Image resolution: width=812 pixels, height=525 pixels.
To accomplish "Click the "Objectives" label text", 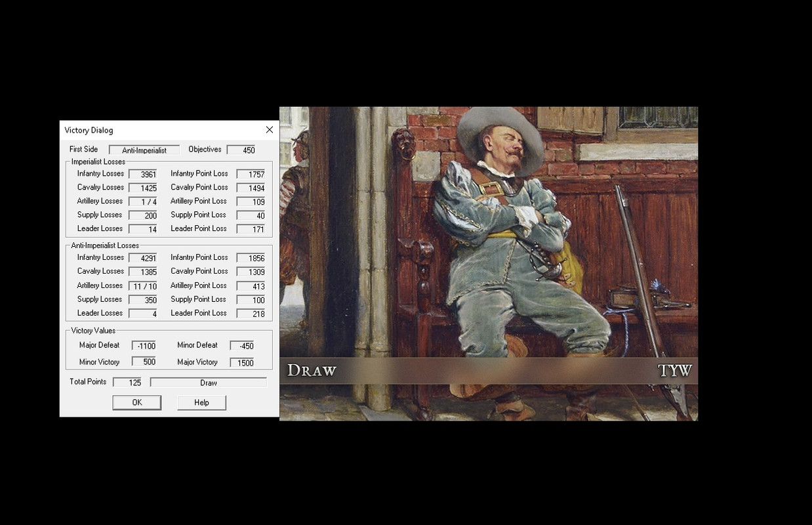I will pos(205,149).
